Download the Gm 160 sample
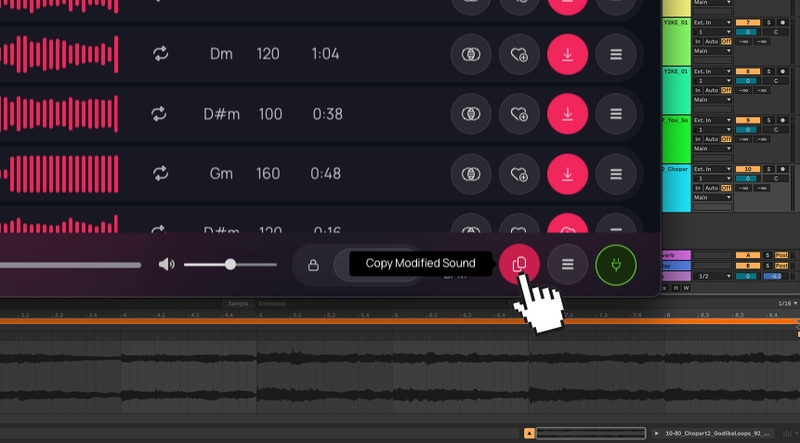Image resolution: width=800 pixels, height=443 pixels. click(567, 174)
